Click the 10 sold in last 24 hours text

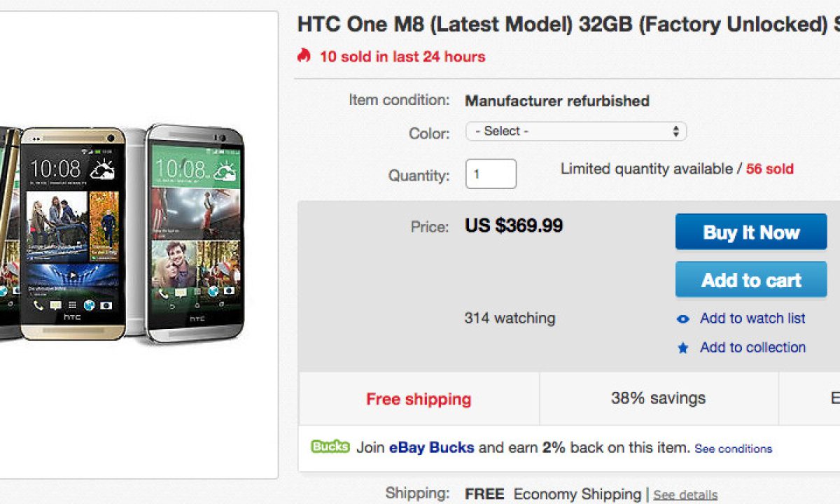coord(402,57)
